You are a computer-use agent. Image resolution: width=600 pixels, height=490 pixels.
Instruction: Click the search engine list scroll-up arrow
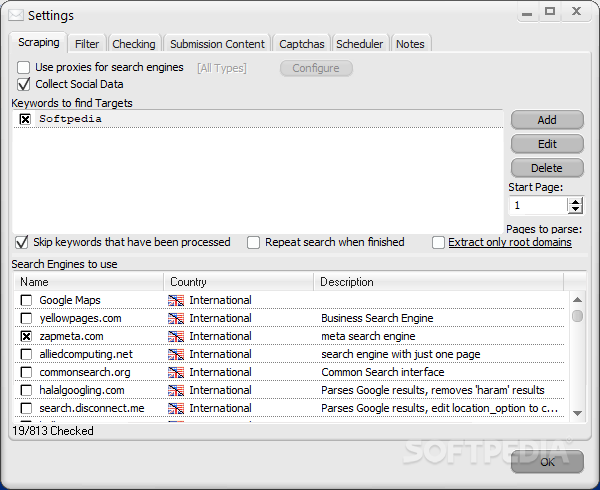(577, 300)
